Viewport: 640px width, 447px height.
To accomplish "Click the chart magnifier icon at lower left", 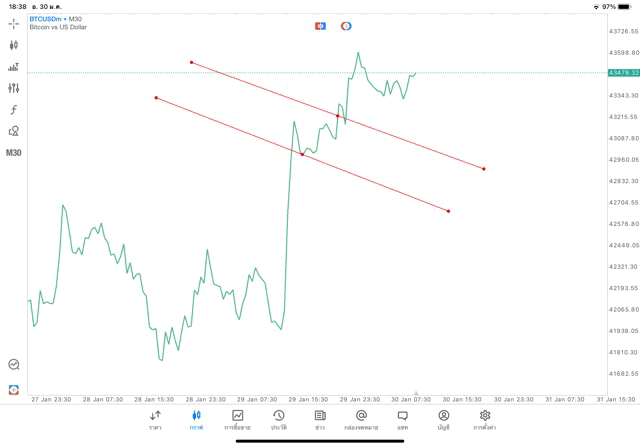I will (x=14, y=365).
